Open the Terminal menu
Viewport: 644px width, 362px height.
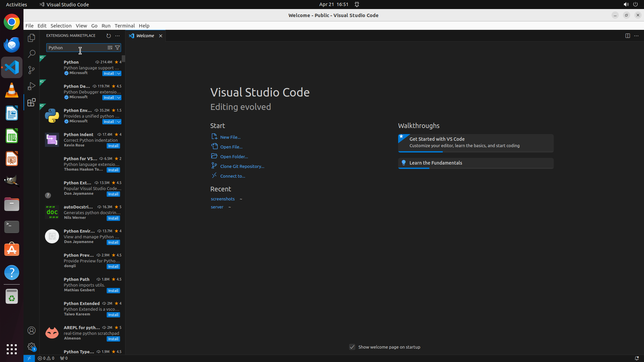click(124, 25)
